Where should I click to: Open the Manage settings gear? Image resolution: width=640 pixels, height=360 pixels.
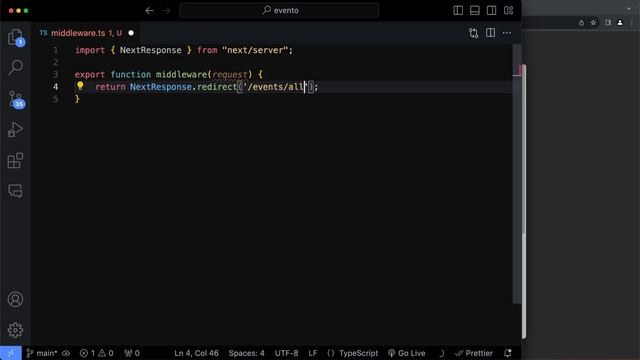click(16, 330)
